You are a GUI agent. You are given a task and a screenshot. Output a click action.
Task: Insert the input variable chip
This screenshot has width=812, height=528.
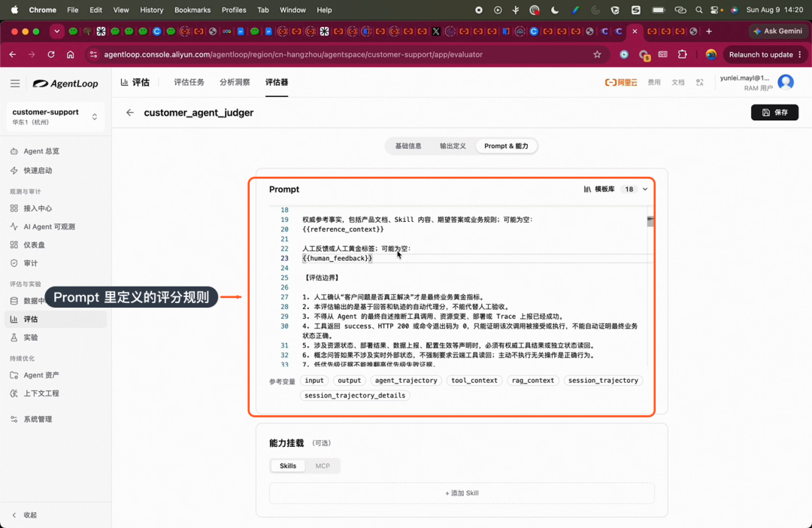point(314,381)
